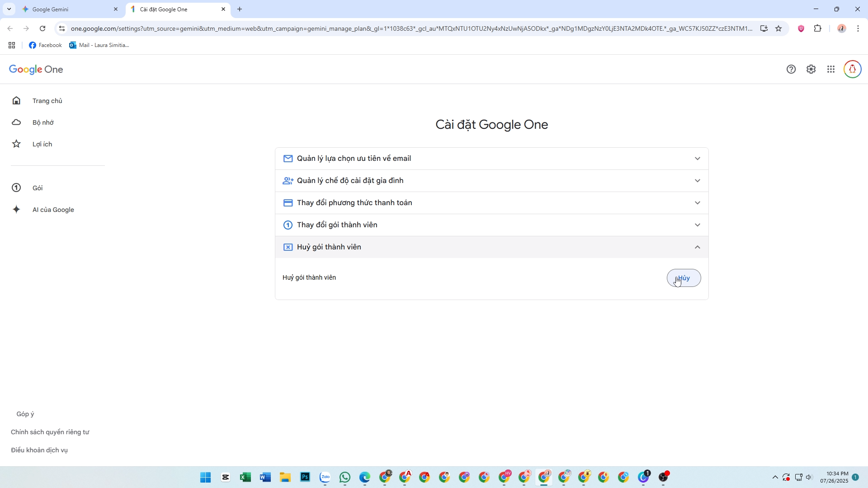
Task: Click the address bar URL
Action: [407, 28]
